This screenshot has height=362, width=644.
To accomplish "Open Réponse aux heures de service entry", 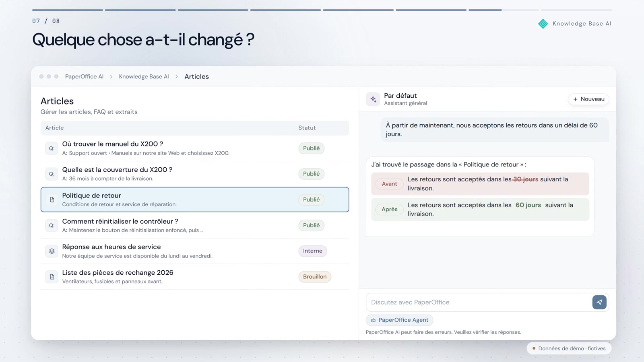I will pos(111,247).
